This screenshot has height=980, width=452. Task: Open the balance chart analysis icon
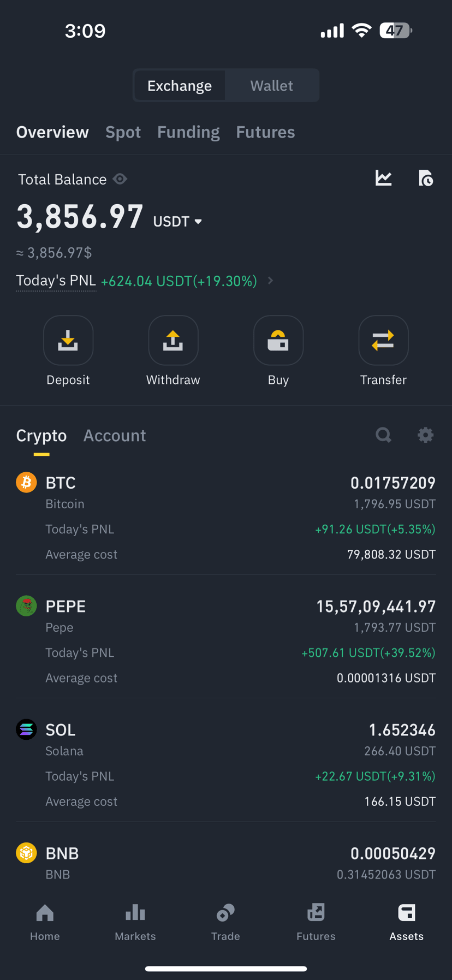point(384,178)
